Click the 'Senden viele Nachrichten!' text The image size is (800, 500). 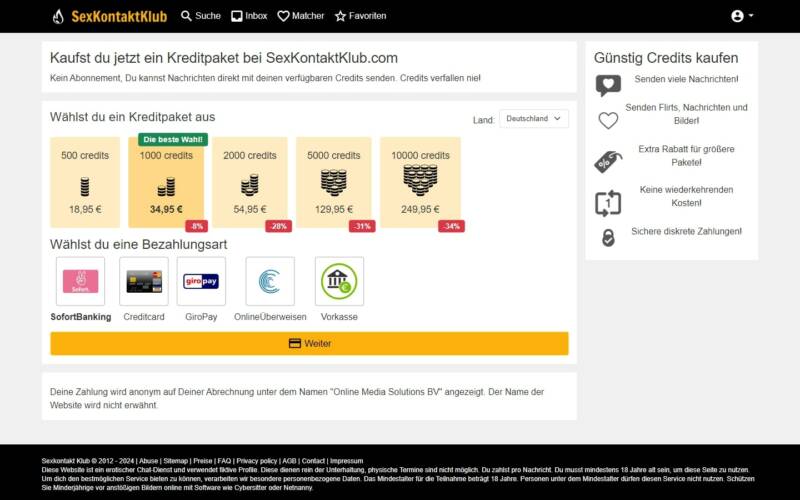click(x=686, y=79)
